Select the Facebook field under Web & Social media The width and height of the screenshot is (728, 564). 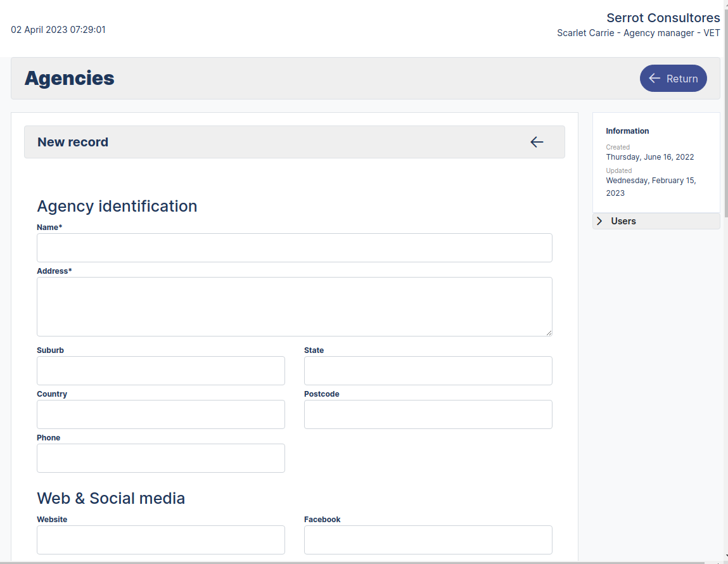428,540
